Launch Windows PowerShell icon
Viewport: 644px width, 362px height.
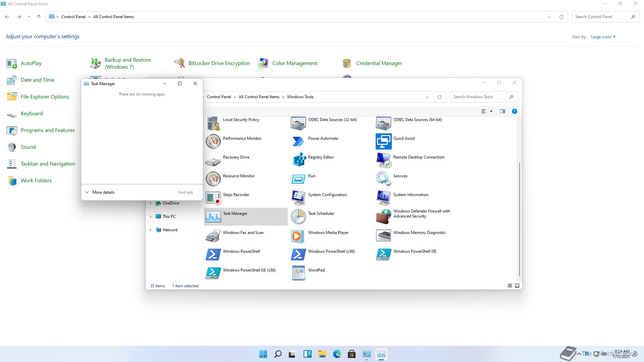click(213, 254)
